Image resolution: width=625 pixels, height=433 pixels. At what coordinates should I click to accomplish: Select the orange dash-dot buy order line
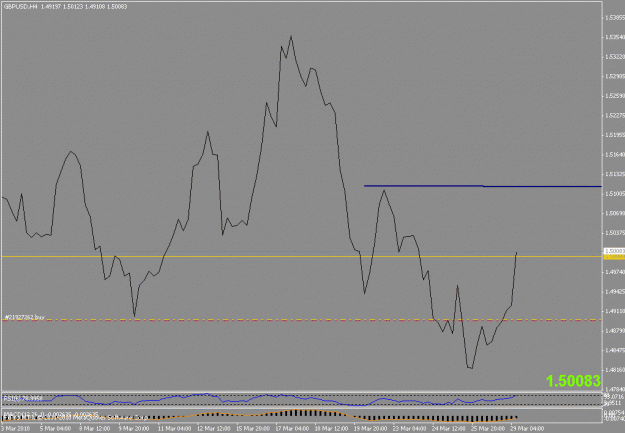pos(301,320)
